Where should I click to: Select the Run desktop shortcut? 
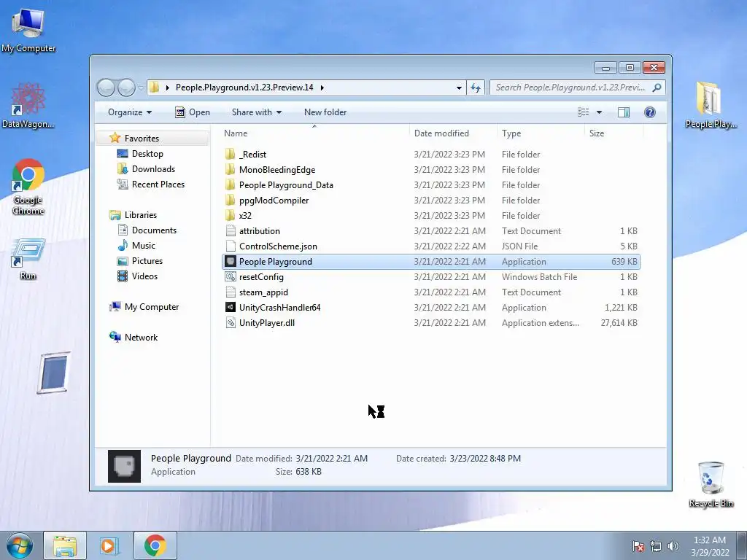[x=28, y=259]
